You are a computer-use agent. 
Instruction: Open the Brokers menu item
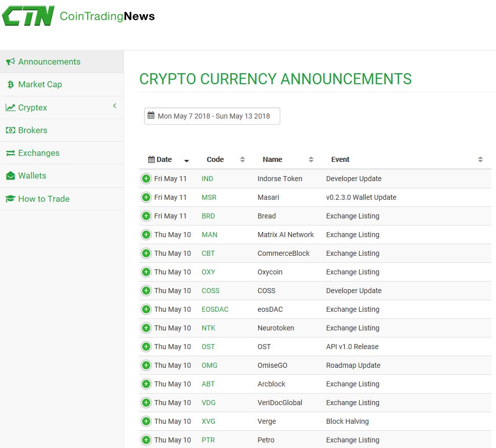61,130
